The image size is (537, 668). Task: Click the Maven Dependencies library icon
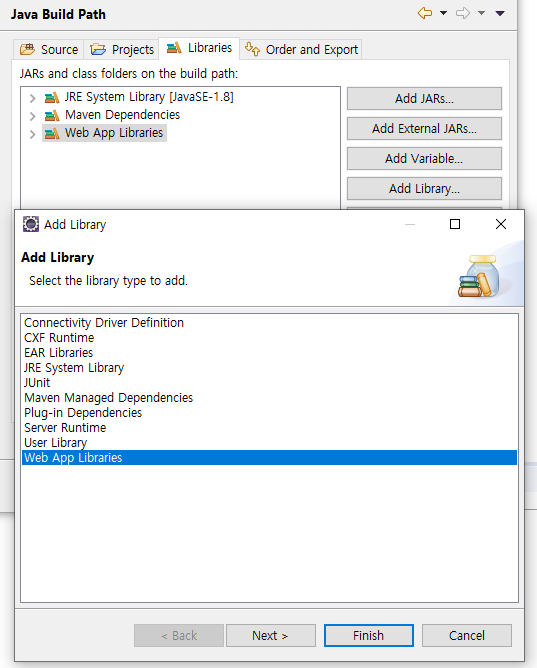52,115
